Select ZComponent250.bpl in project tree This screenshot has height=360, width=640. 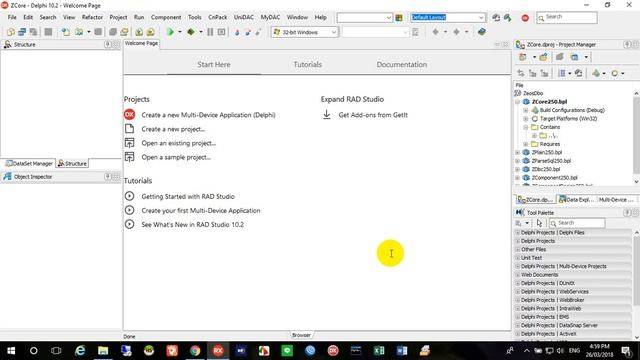tap(554, 178)
